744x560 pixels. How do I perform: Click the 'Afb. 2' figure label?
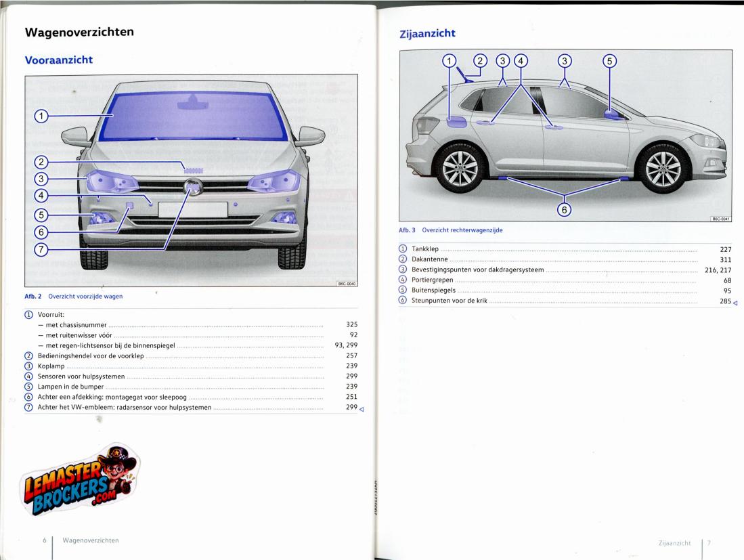pyautogui.click(x=32, y=296)
